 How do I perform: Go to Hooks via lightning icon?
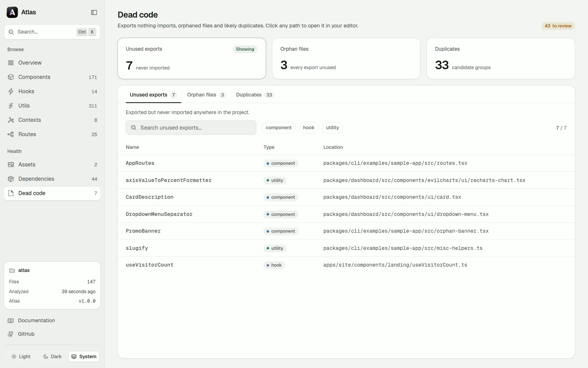pyautogui.click(x=11, y=91)
